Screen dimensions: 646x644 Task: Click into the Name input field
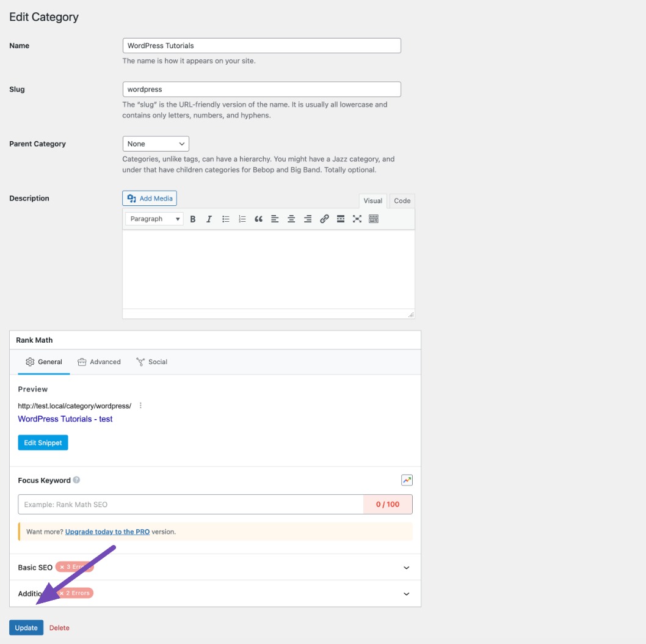[x=261, y=46]
